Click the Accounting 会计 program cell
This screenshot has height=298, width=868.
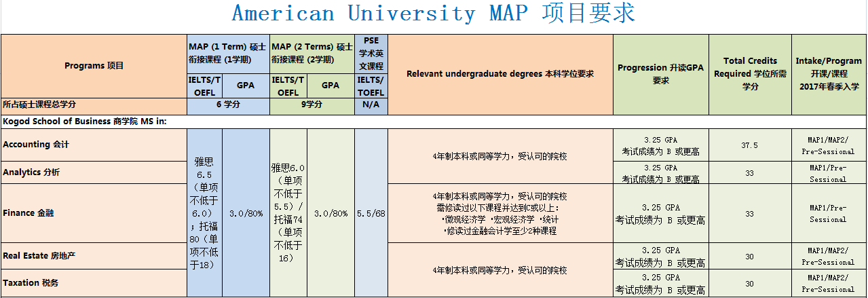[x=94, y=145]
